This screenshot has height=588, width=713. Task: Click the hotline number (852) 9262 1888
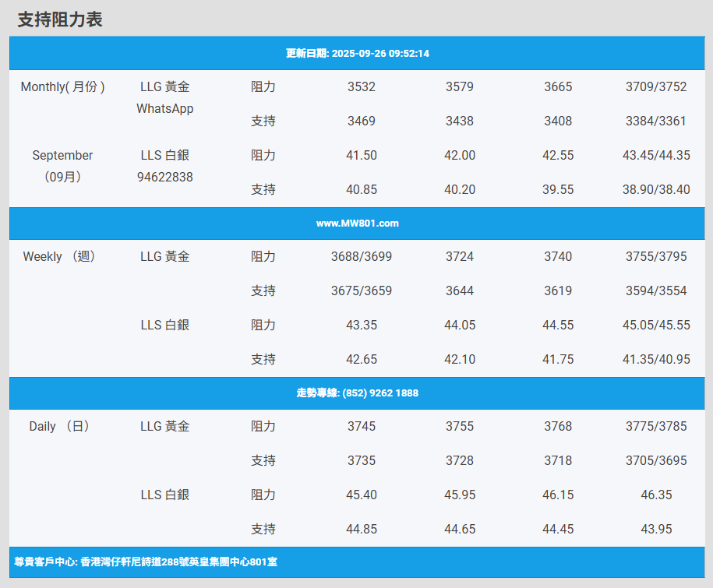(357, 393)
